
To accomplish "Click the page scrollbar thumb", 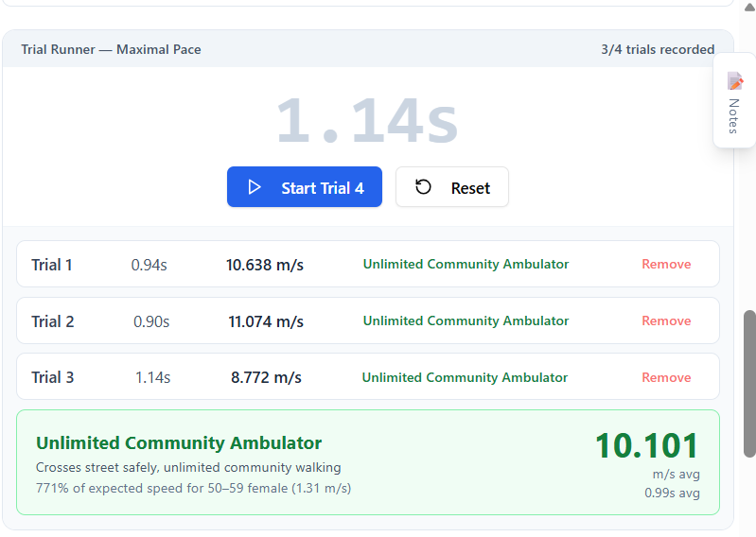I will click(749, 383).
